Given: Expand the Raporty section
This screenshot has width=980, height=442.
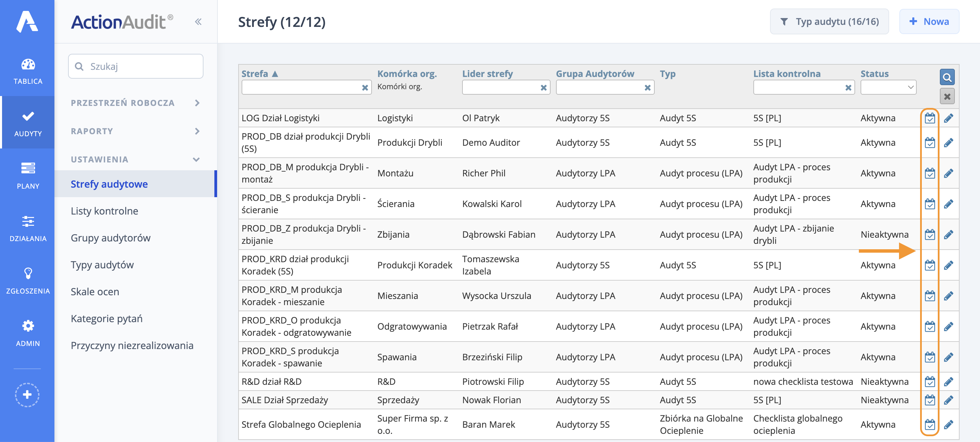Looking at the screenshot, I should [x=197, y=131].
